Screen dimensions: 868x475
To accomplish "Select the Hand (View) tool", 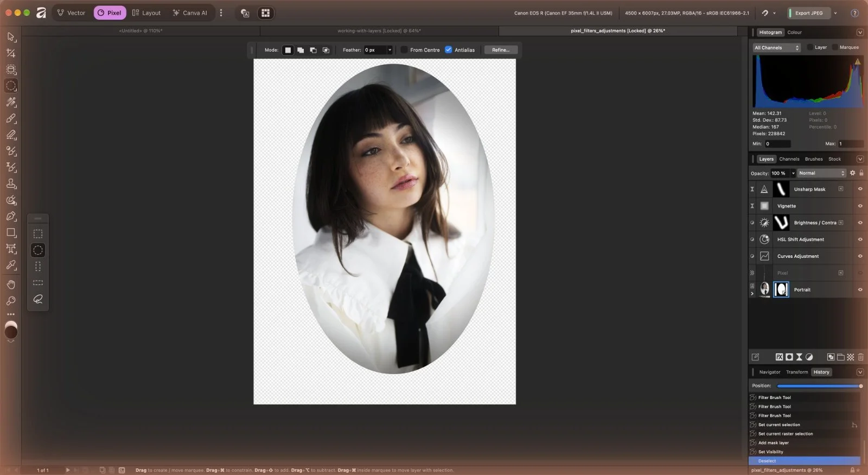I will click(11, 284).
